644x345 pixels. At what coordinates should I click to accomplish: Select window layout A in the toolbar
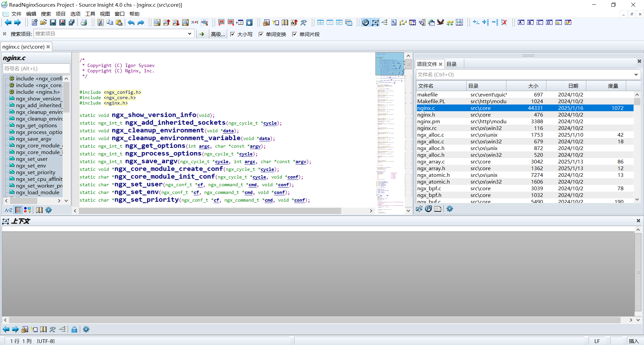(x=521, y=22)
